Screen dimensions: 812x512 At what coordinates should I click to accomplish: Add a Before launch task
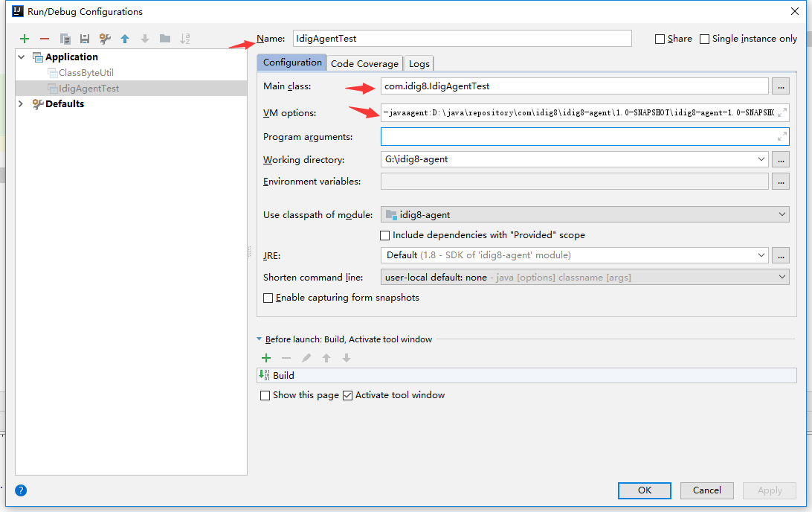(266, 358)
